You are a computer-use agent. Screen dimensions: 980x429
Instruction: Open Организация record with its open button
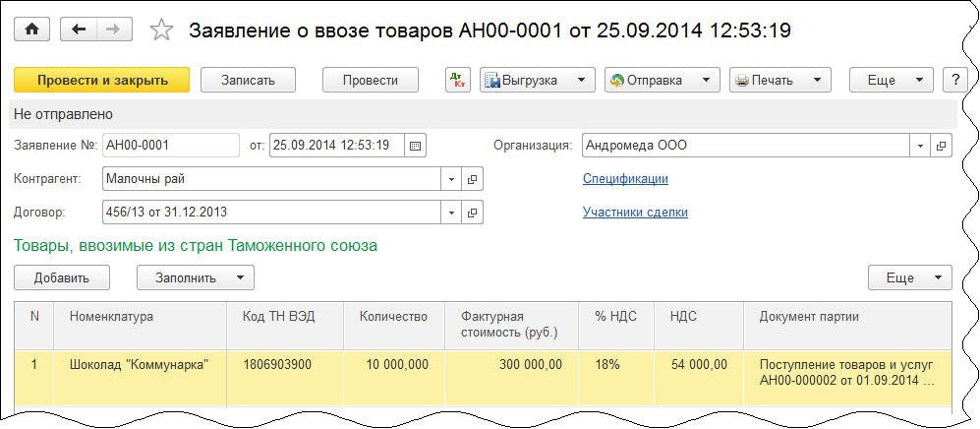coord(941,146)
